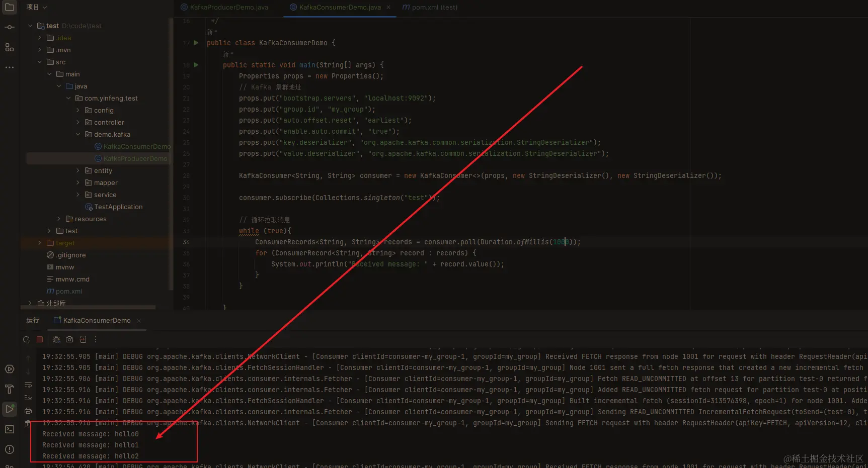Image resolution: width=868 pixels, height=468 pixels.
Task: Click the exit/attach icon in run toolbar
Action: [x=83, y=339]
